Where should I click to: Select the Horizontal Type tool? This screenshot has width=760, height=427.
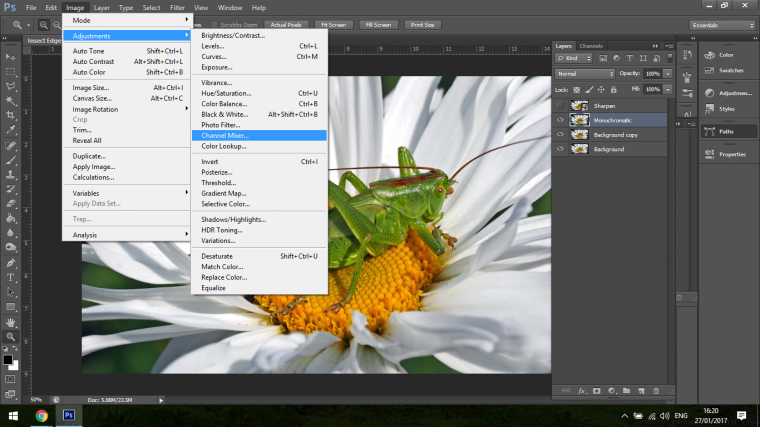coord(10,278)
